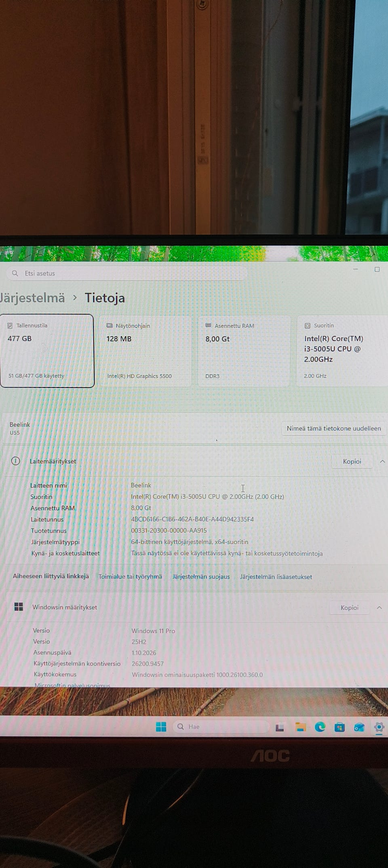This screenshot has height=868, width=388.
Task: Open Microsoft Edge from the taskbar
Action: (x=320, y=727)
